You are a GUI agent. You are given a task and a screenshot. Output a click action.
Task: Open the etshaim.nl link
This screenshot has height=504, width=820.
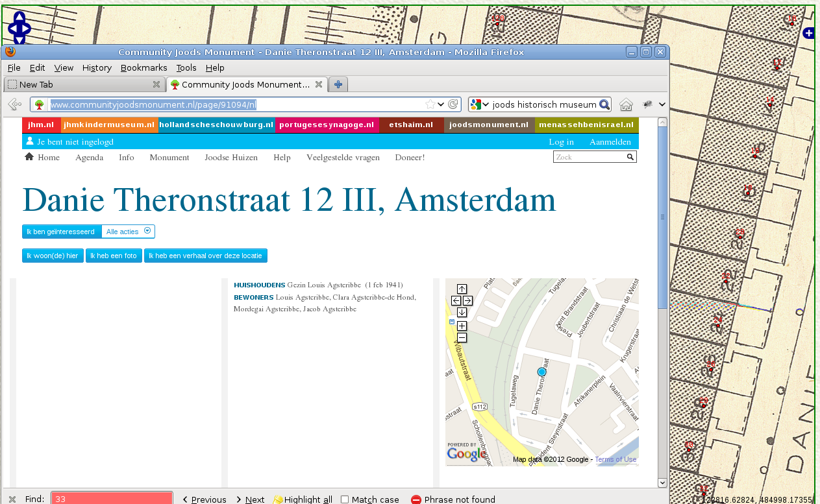tap(411, 125)
